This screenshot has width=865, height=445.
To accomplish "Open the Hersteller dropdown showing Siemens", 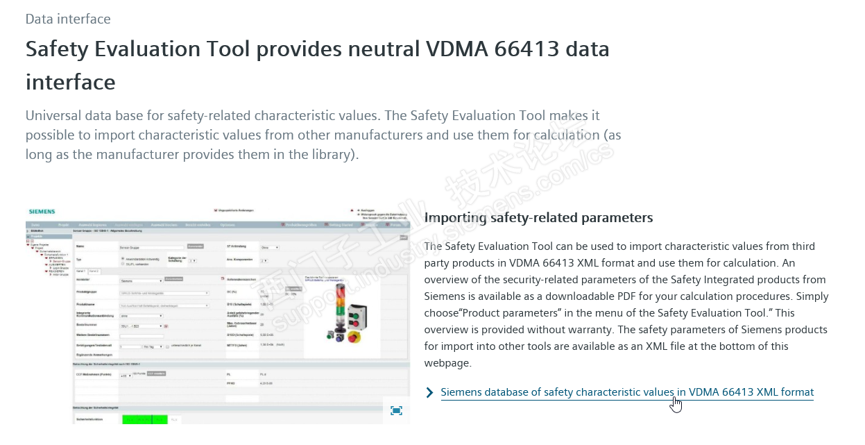I will 140,281.
